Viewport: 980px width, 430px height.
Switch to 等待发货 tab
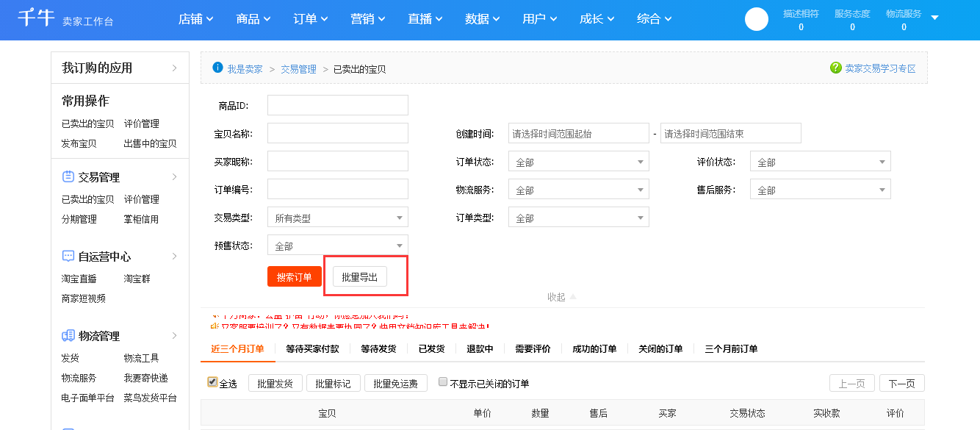(x=379, y=348)
